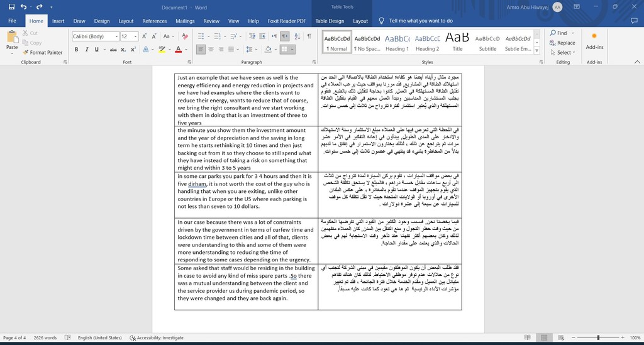Open the numbering list dropdown arrow
This screenshot has height=345, width=644.
click(225, 36)
